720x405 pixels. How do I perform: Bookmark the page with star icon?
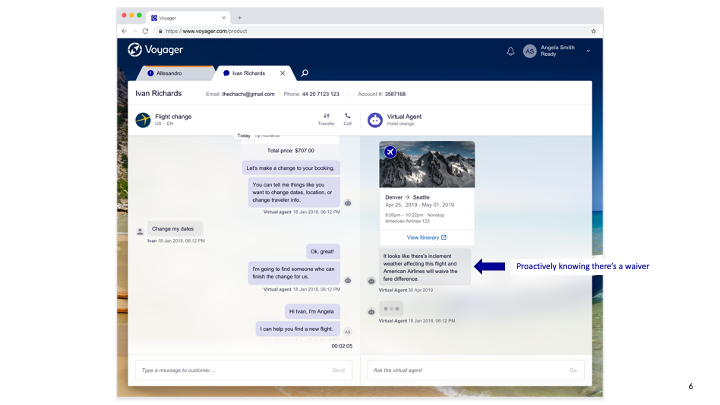click(x=593, y=31)
